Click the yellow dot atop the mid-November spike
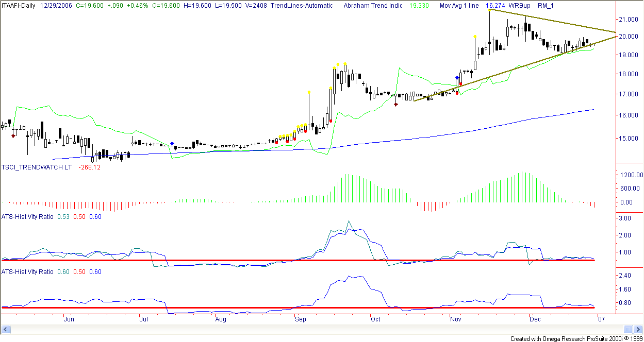644x342 pixels. coord(489,10)
